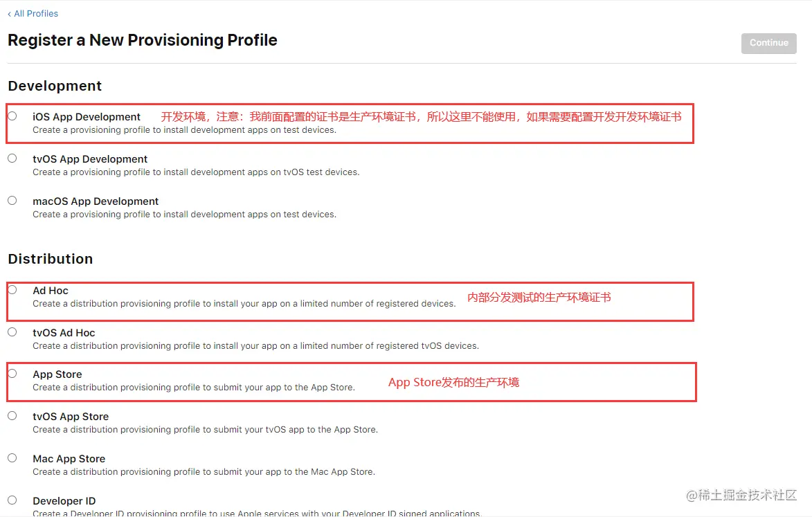The image size is (812, 517).
Task: Select the iOS App Development radio button
Action: [x=12, y=115]
